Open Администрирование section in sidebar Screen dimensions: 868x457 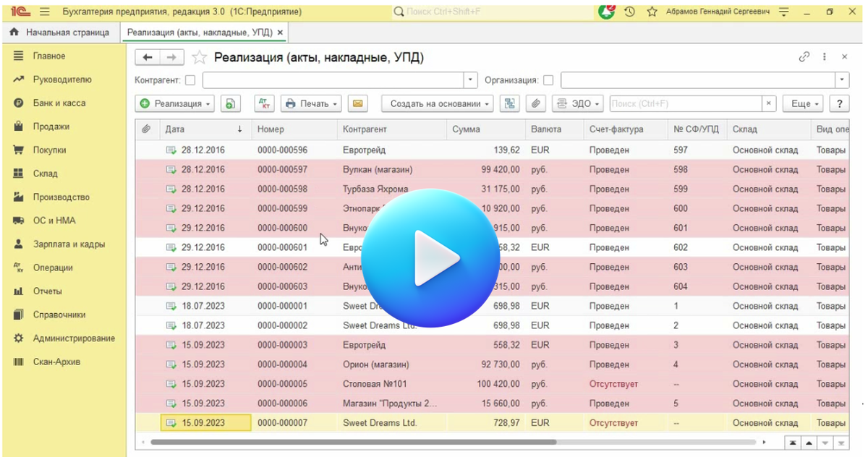[74, 338]
